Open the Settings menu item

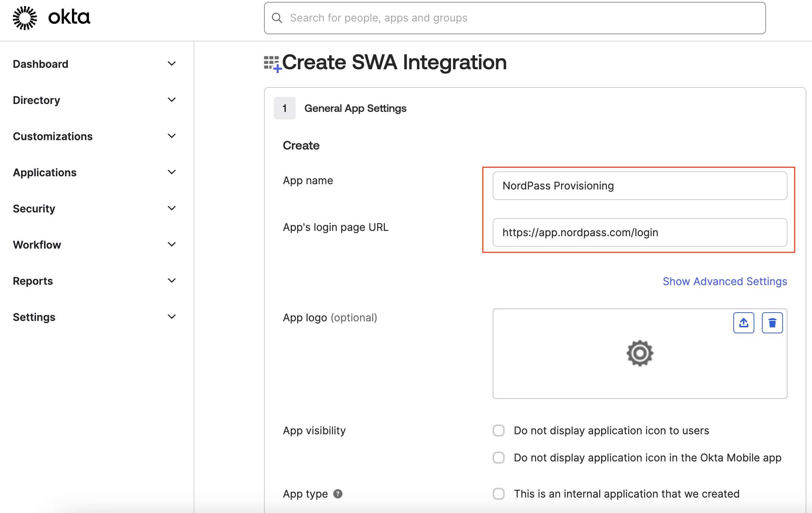click(34, 317)
